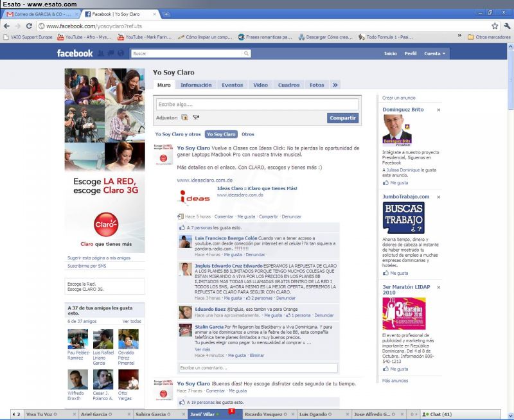Open the Video tab

[261, 85]
